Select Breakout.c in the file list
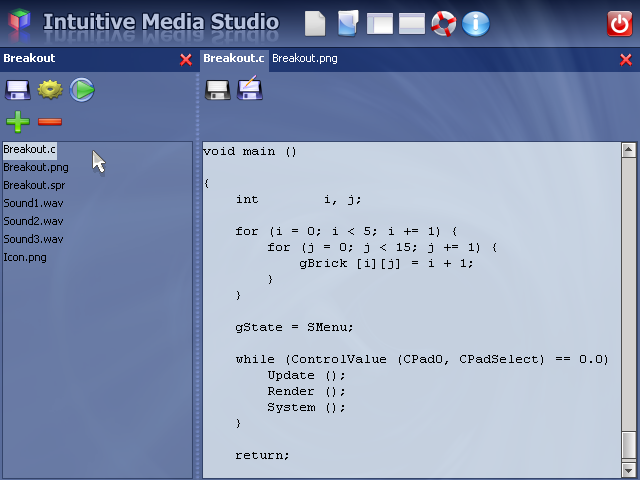 pos(29,149)
